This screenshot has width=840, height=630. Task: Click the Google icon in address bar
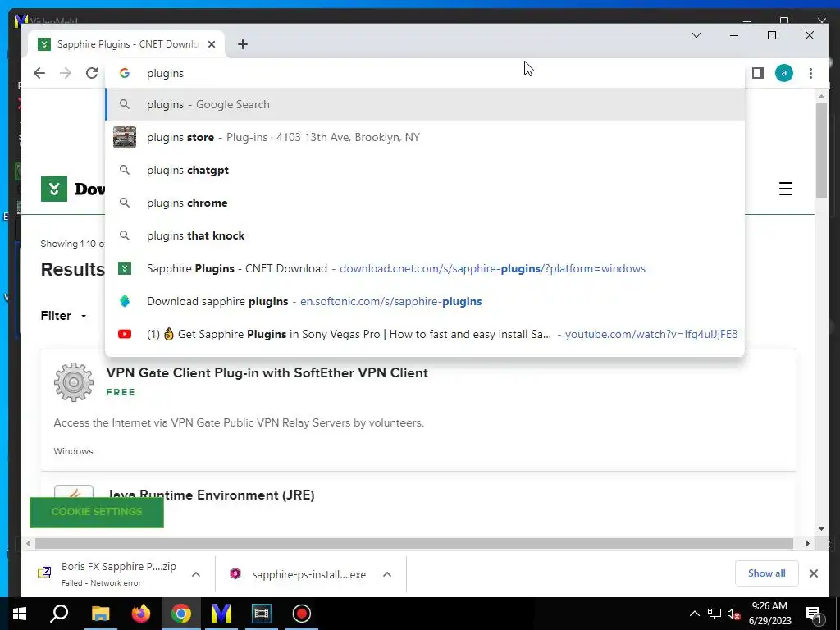125,73
